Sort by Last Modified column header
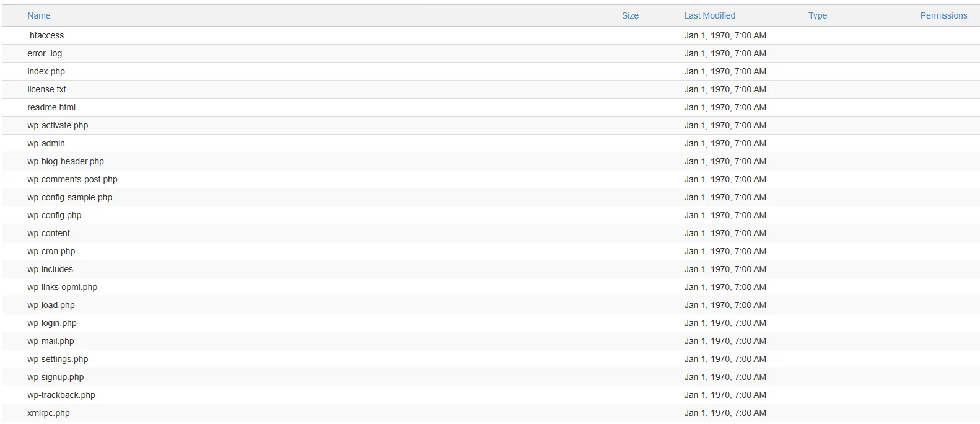This screenshot has width=980, height=424. click(x=709, y=15)
